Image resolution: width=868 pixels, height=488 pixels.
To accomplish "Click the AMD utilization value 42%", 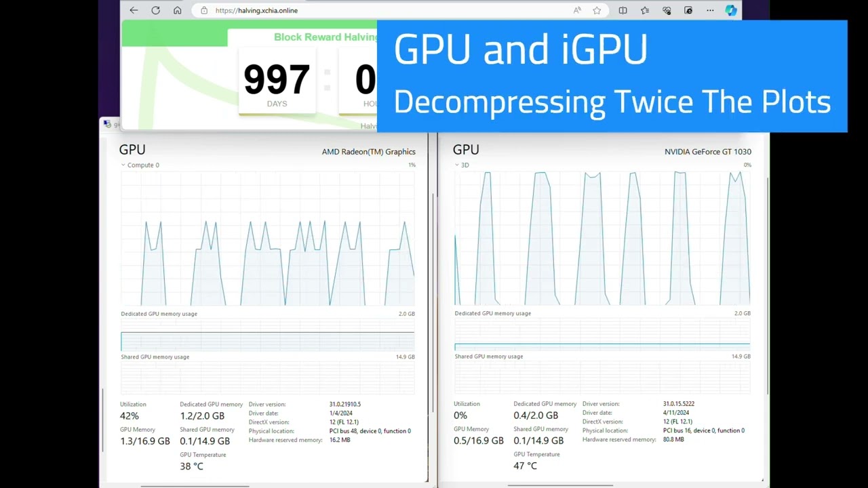I will [x=129, y=415].
